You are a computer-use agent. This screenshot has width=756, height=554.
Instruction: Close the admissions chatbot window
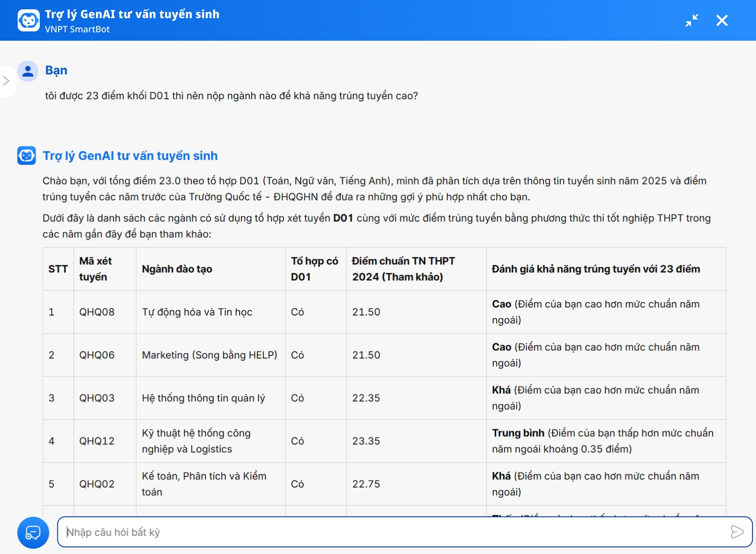click(x=722, y=20)
